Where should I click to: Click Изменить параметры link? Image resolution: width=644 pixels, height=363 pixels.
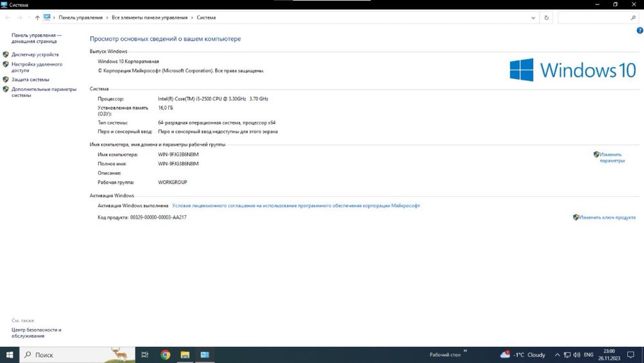[x=612, y=157]
